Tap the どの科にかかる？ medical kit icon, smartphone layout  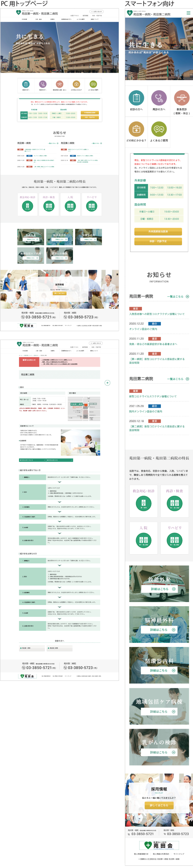coord(136,129)
